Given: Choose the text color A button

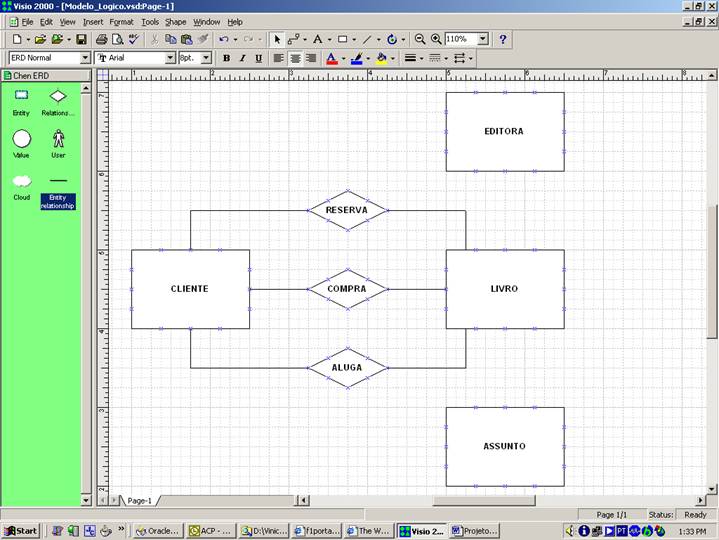Looking at the screenshot, I should [332, 58].
